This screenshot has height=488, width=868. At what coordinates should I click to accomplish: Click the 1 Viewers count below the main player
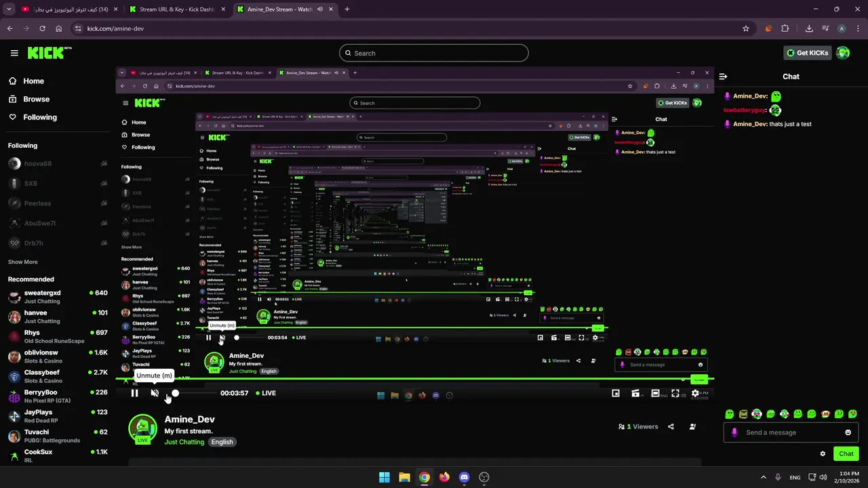click(x=638, y=427)
